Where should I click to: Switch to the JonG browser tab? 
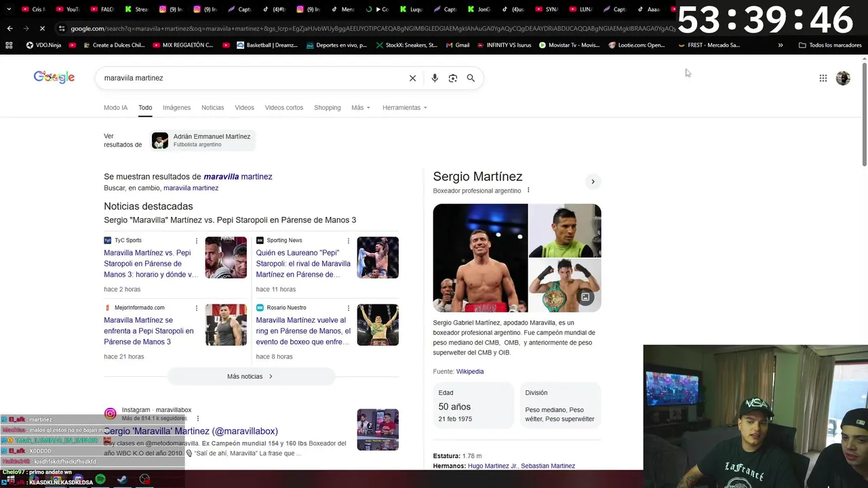click(478, 9)
